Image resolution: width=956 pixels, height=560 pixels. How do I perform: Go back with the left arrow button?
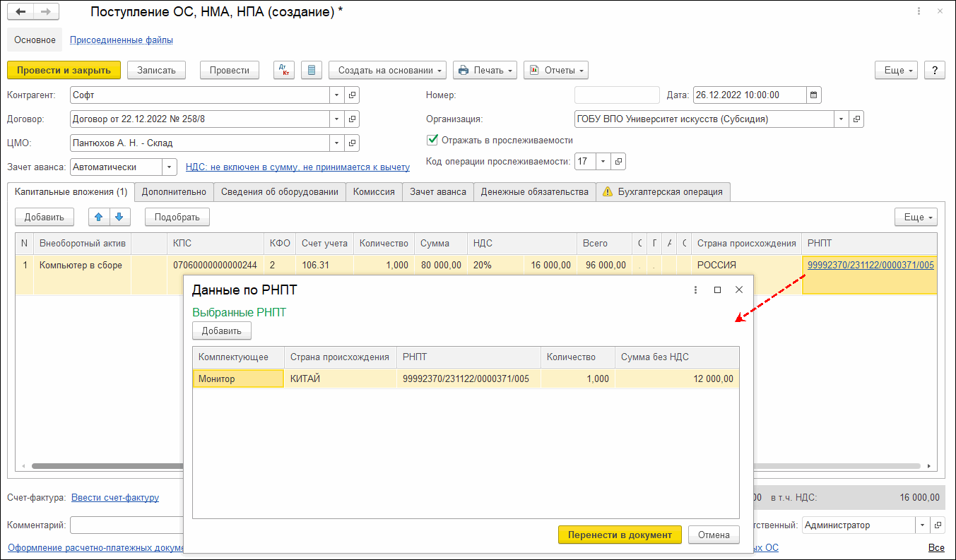pyautogui.click(x=21, y=12)
